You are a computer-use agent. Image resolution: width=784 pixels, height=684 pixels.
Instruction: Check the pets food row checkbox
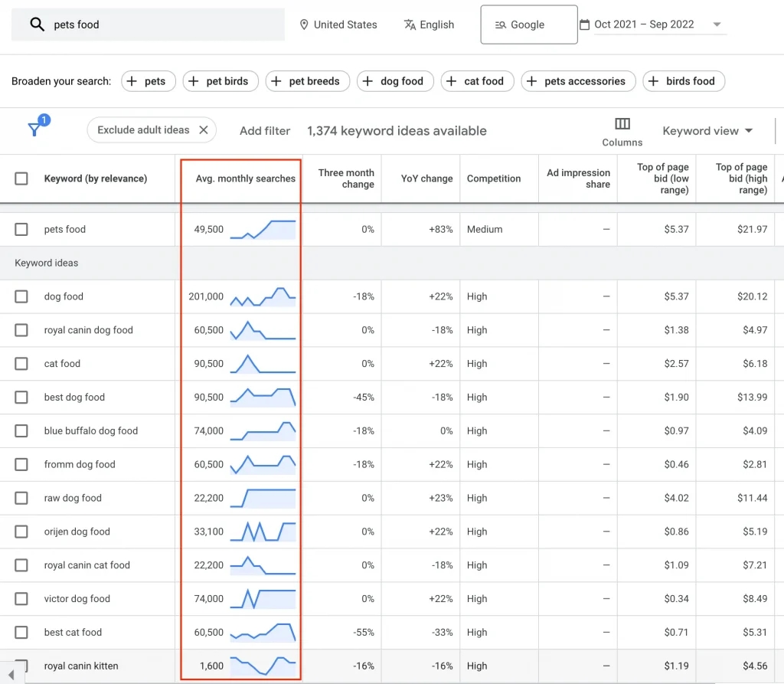(21, 229)
